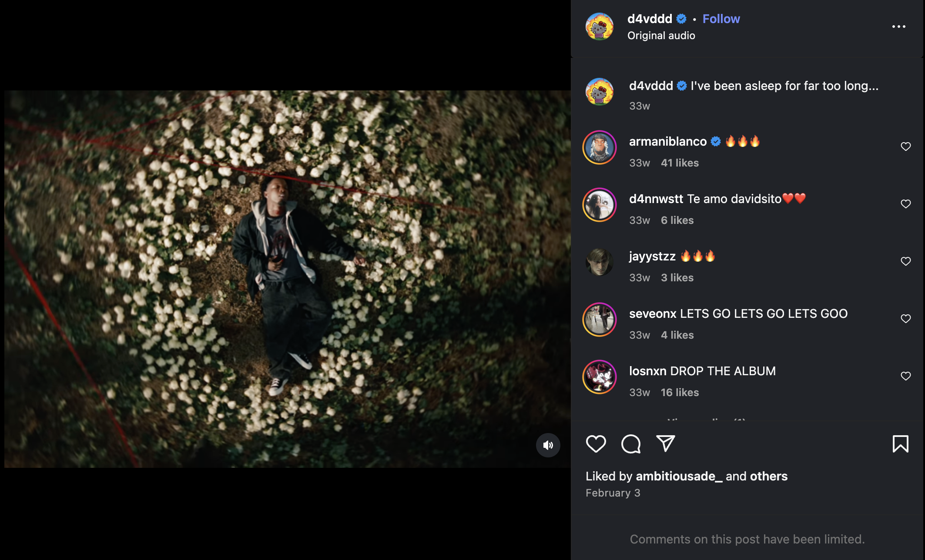Share post via paper plane icon
925x560 pixels.
pyautogui.click(x=665, y=444)
